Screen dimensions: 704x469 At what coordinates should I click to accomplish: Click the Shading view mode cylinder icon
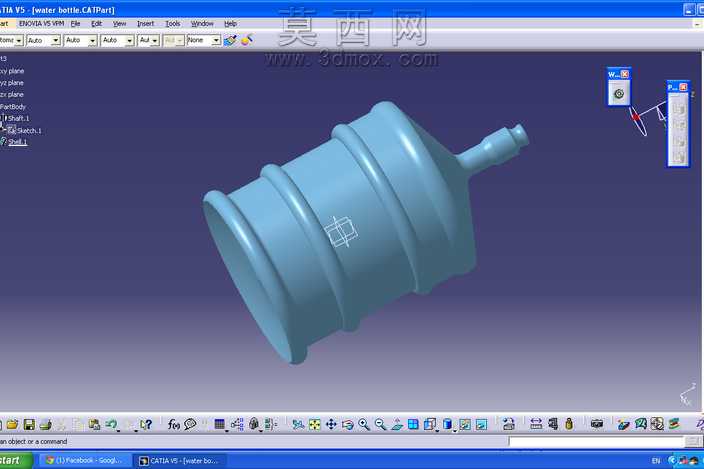click(447, 424)
